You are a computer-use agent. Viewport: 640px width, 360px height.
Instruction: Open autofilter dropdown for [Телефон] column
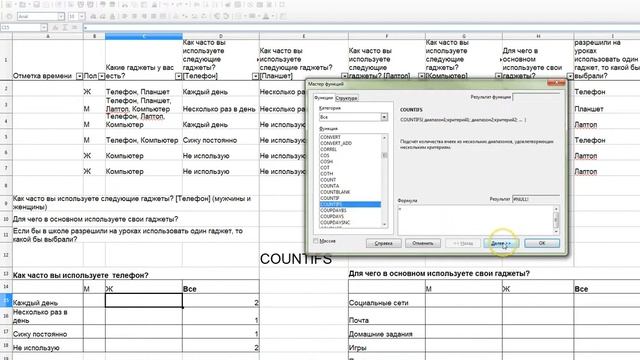click(x=256, y=76)
